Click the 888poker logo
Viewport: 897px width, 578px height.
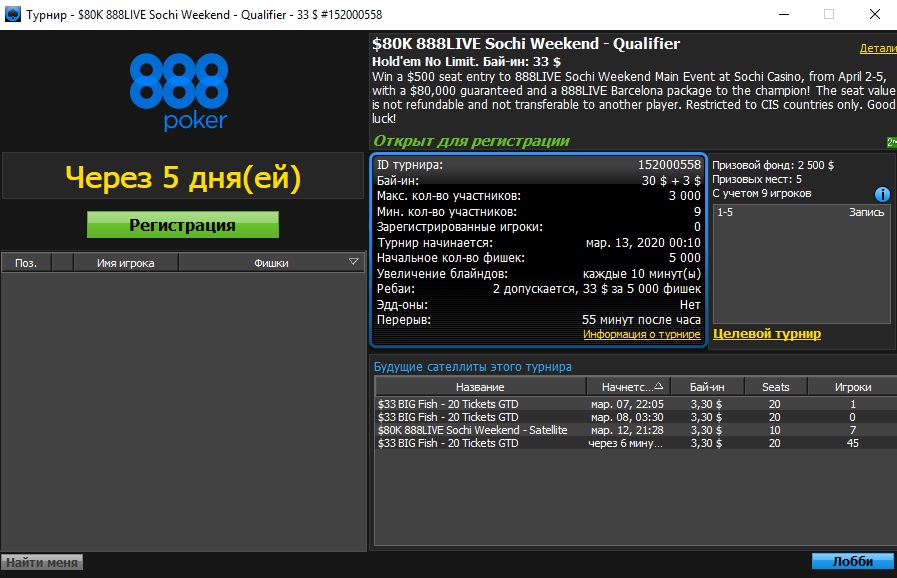pos(179,92)
